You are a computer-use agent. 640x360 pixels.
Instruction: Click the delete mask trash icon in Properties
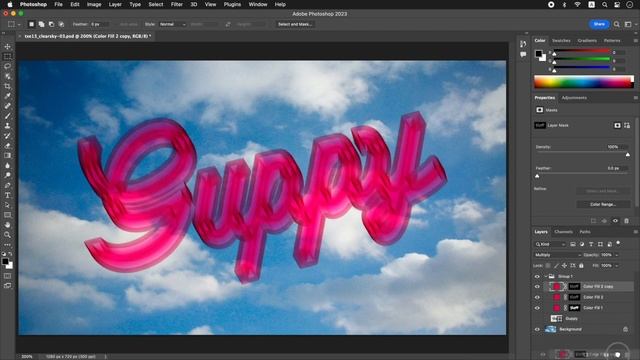click(x=627, y=221)
